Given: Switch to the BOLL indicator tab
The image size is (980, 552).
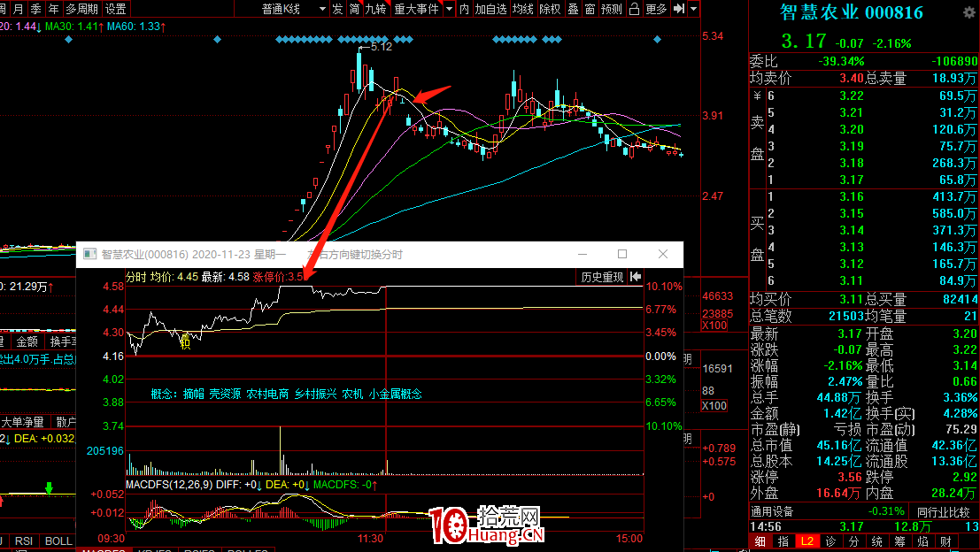Looking at the screenshot, I should [58, 540].
